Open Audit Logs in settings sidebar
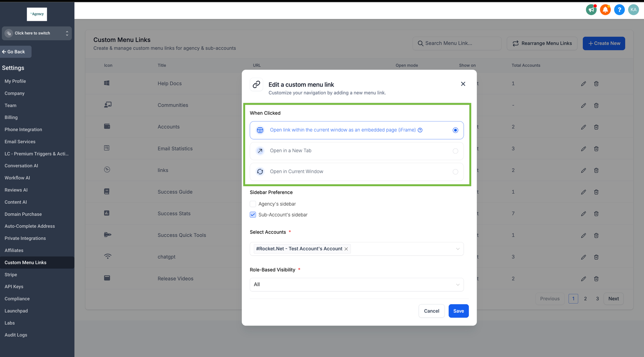Viewport: 644px width, 357px height. (16, 335)
